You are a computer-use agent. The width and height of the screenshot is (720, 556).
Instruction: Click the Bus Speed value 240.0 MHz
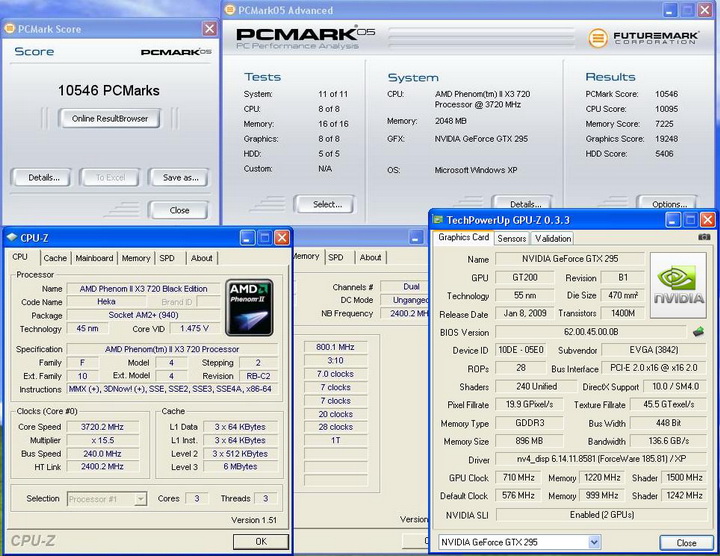click(102, 453)
